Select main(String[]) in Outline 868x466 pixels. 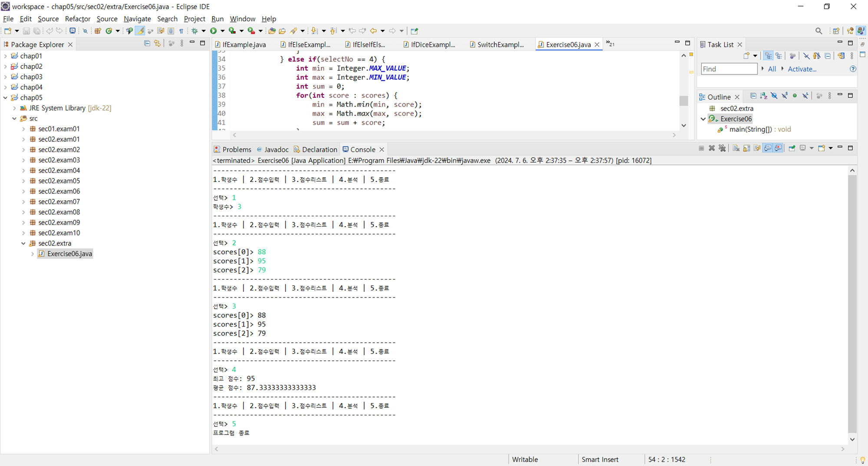[x=754, y=129]
